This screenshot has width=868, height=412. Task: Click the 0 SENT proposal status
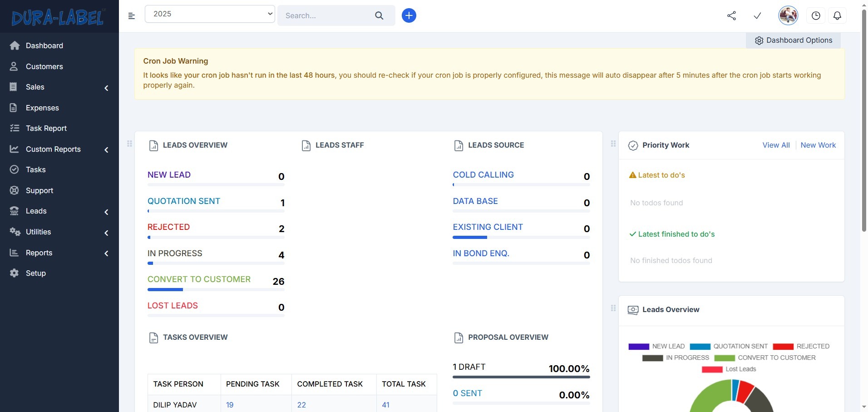coord(467,393)
